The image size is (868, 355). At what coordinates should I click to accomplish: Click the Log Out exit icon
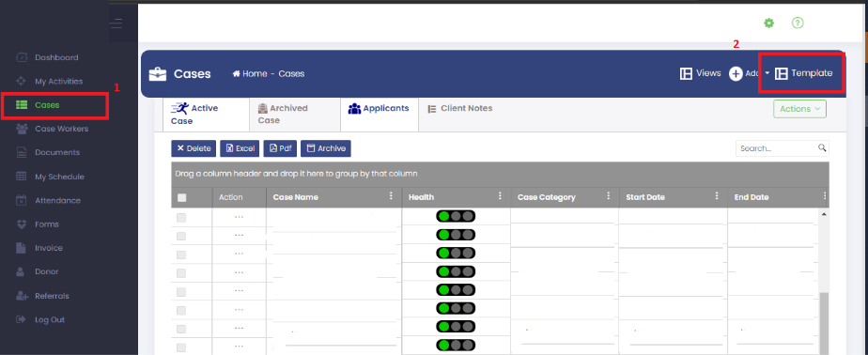(x=22, y=319)
